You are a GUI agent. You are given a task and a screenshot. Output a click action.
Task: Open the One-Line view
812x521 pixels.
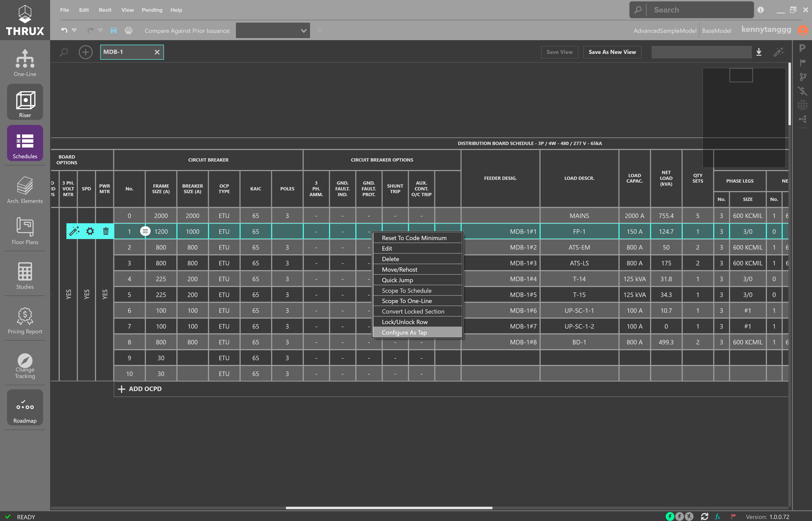pyautogui.click(x=25, y=63)
